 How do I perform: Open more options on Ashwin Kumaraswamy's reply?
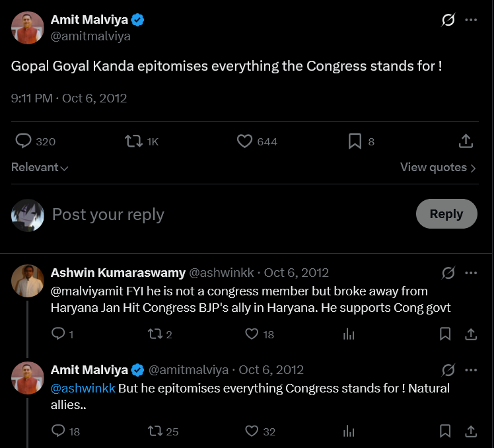tap(471, 273)
